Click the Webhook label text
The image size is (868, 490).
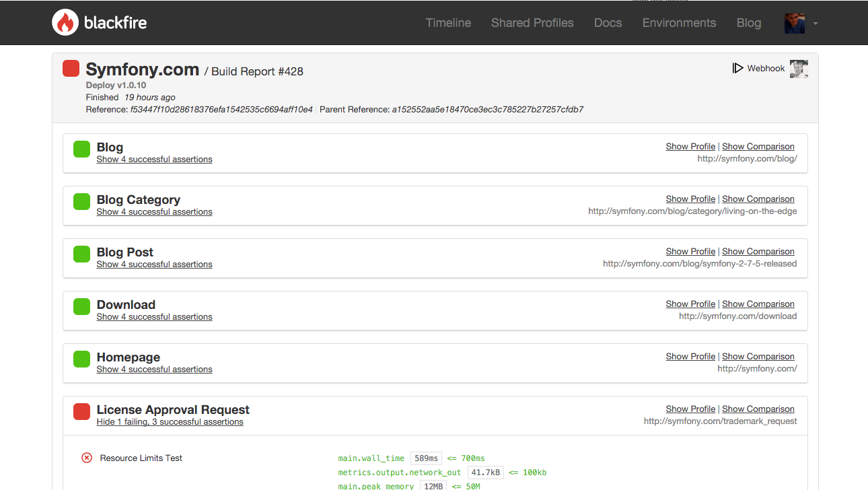(766, 69)
